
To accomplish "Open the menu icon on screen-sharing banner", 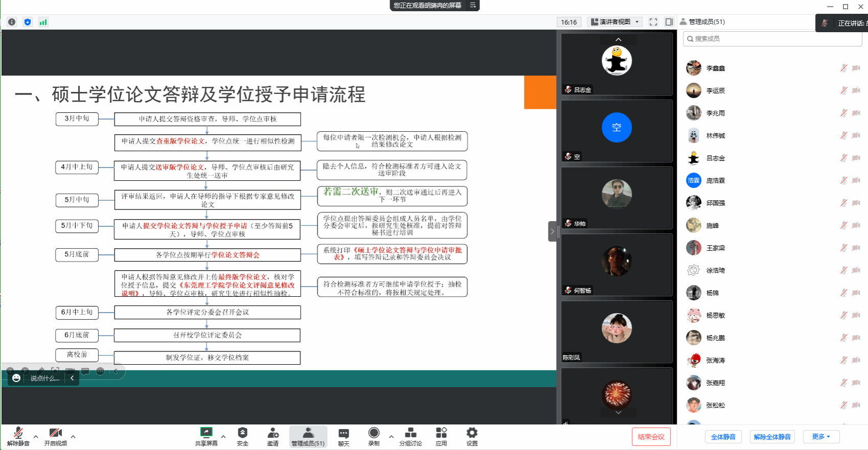I will click(x=473, y=6).
